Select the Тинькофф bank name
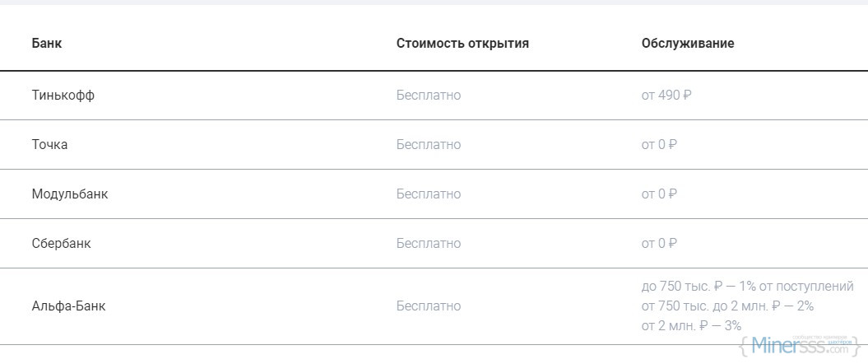This screenshot has width=868, height=364. (x=63, y=96)
